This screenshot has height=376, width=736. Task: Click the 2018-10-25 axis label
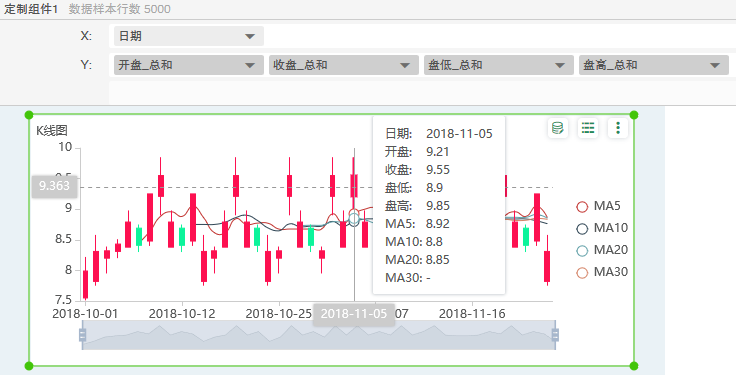[278, 314]
